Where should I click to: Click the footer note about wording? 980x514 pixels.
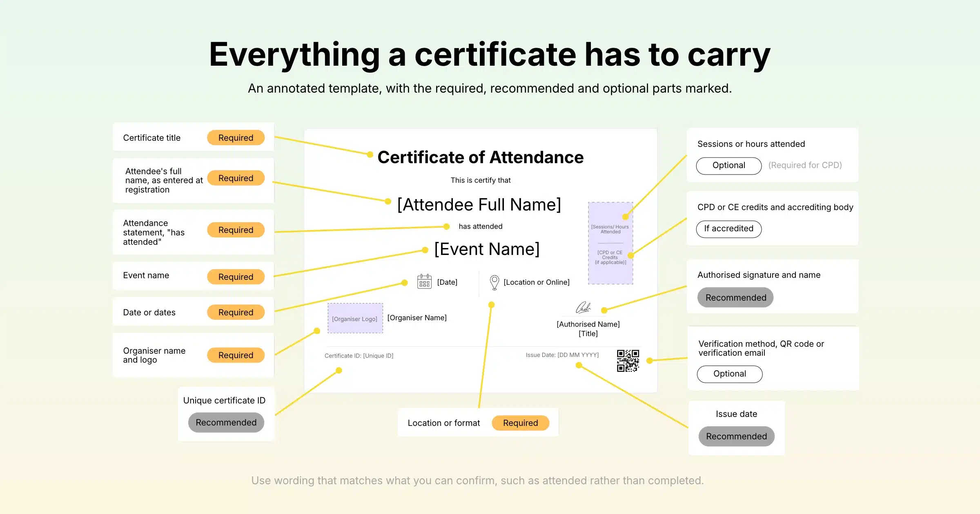tap(477, 481)
